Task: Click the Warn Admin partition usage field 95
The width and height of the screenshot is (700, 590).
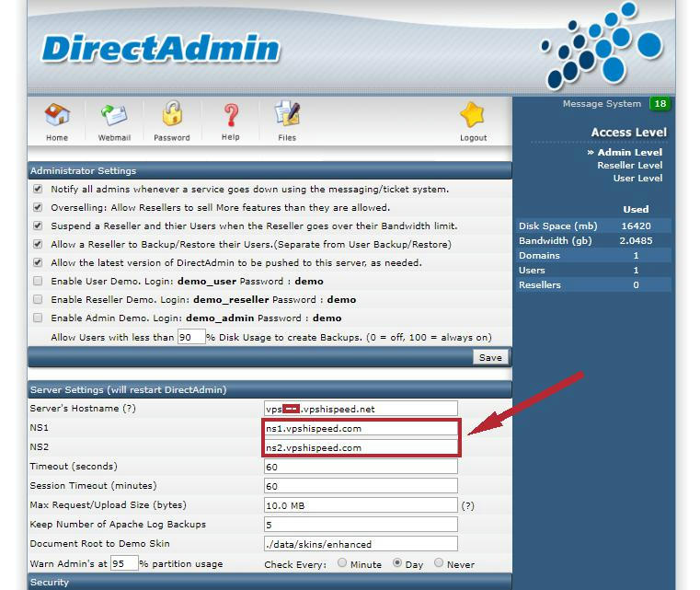Action: [x=124, y=563]
